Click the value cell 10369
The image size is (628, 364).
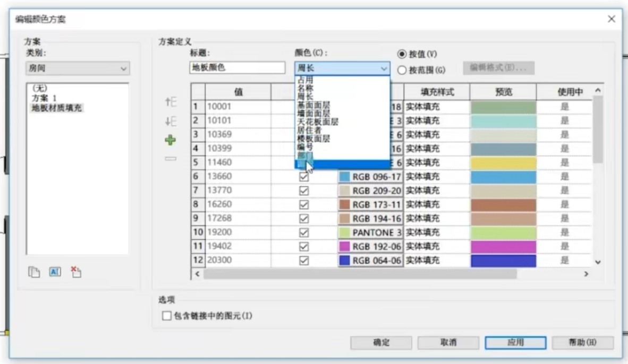[x=239, y=135]
